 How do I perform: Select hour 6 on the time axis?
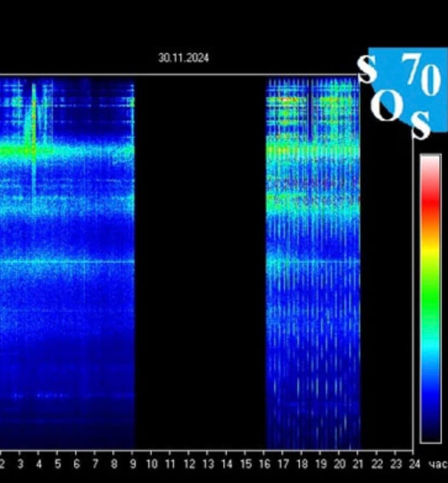76,464
